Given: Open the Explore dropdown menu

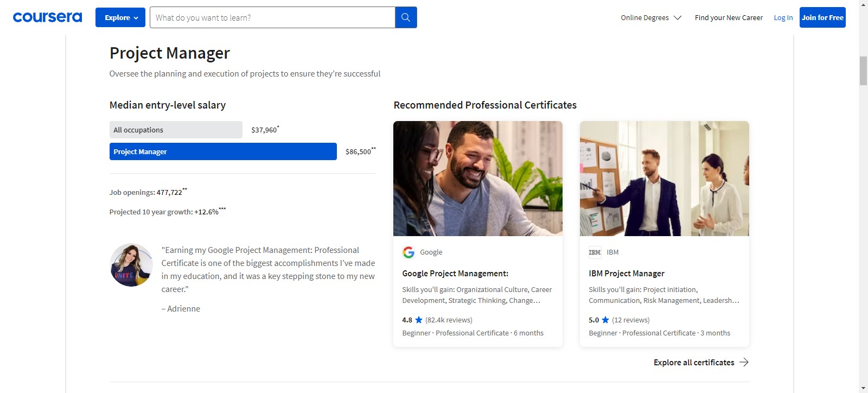Looking at the screenshot, I should click(x=120, y=17).
